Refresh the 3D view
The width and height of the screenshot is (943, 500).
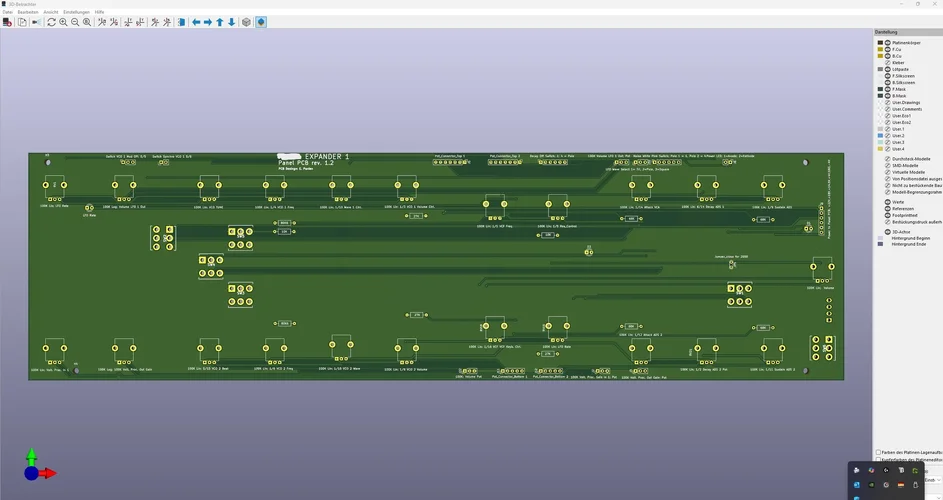pos(52,22)
